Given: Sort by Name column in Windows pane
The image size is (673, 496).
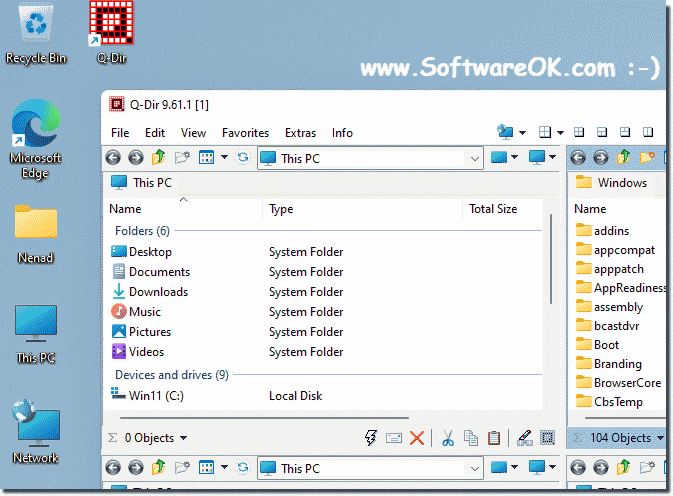Looking at the screenshot, I should point(590,209).
